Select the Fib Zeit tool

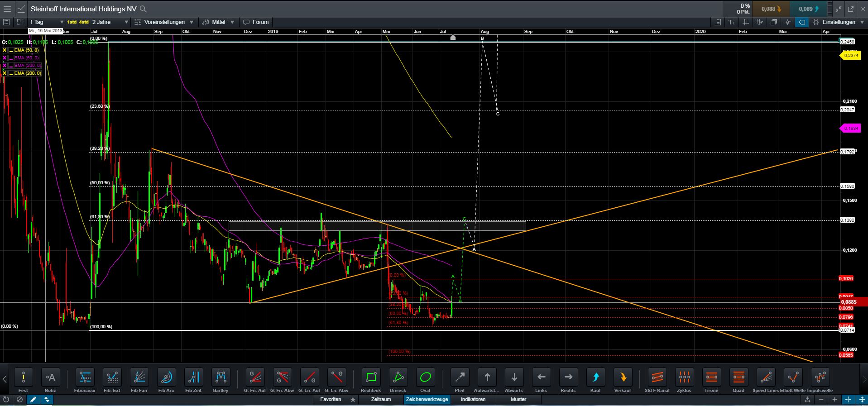(193, 377)
